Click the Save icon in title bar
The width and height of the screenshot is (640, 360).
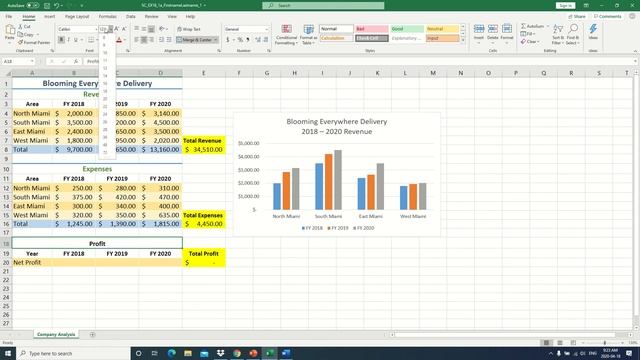47,5
